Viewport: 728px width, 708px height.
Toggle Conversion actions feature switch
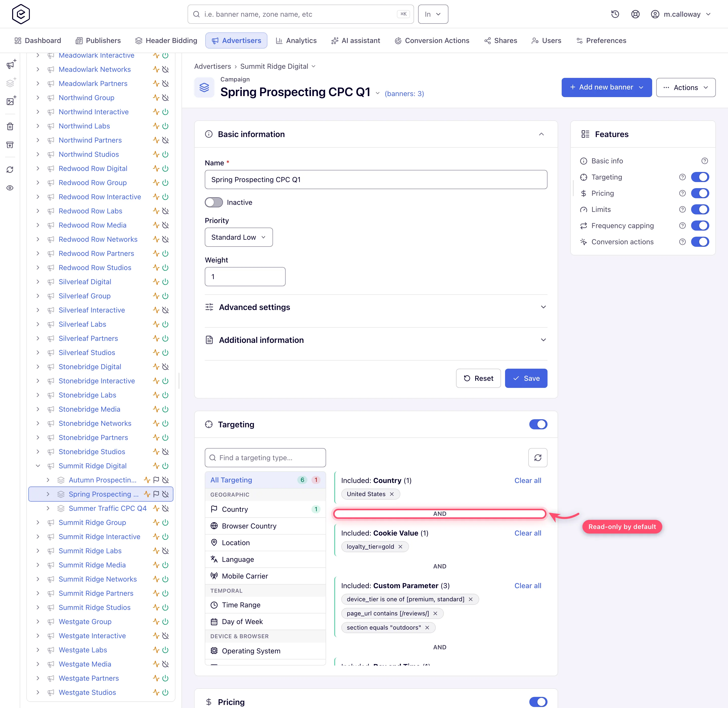tap(700, 242)
